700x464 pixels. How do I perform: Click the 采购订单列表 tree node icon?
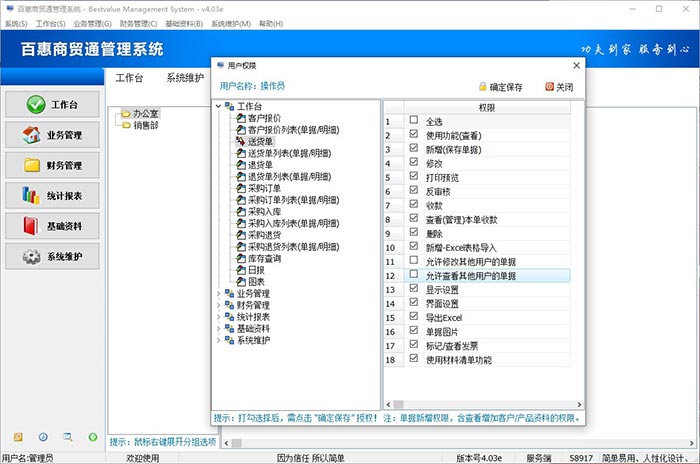point(241,200)
